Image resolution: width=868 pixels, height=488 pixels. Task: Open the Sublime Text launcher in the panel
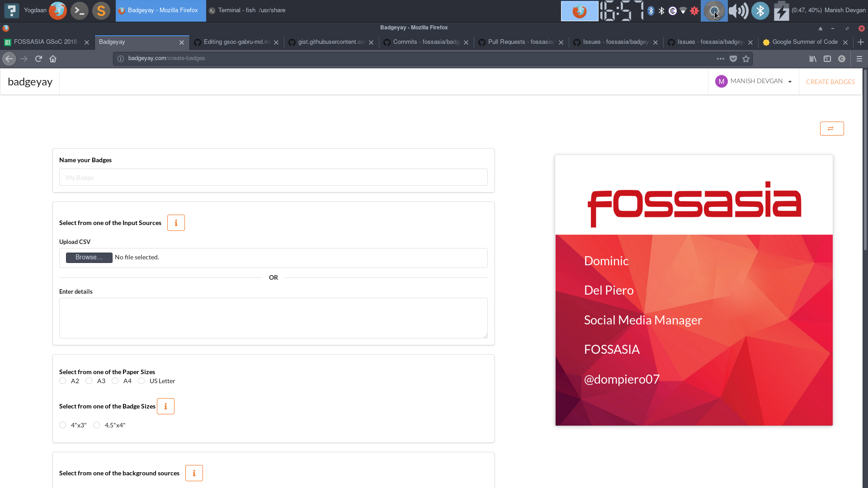pos(101,10)
